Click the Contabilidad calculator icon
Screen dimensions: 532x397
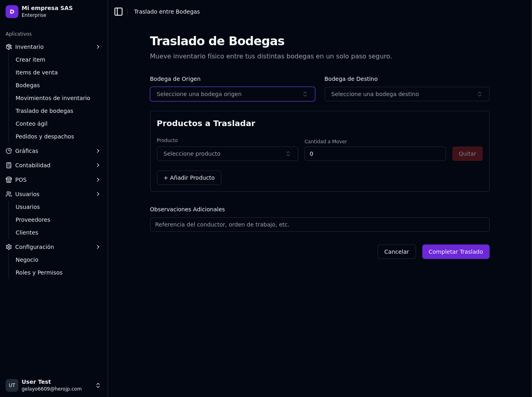(x=9, y=165)
